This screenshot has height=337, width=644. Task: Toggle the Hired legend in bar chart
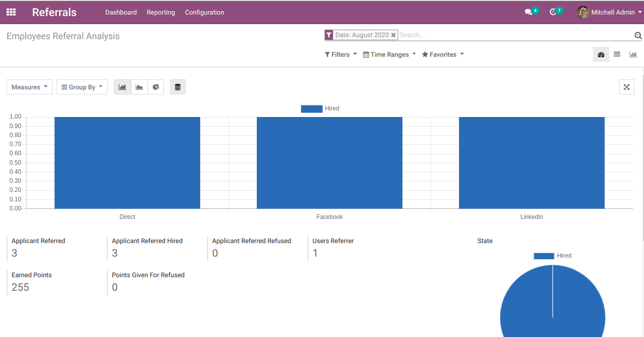[x=320, y=108]
